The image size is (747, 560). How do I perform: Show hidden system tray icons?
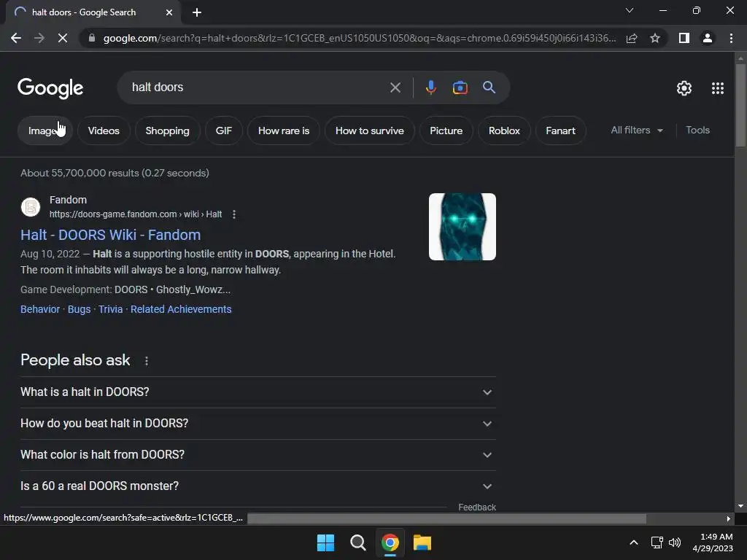coord(634,542)
